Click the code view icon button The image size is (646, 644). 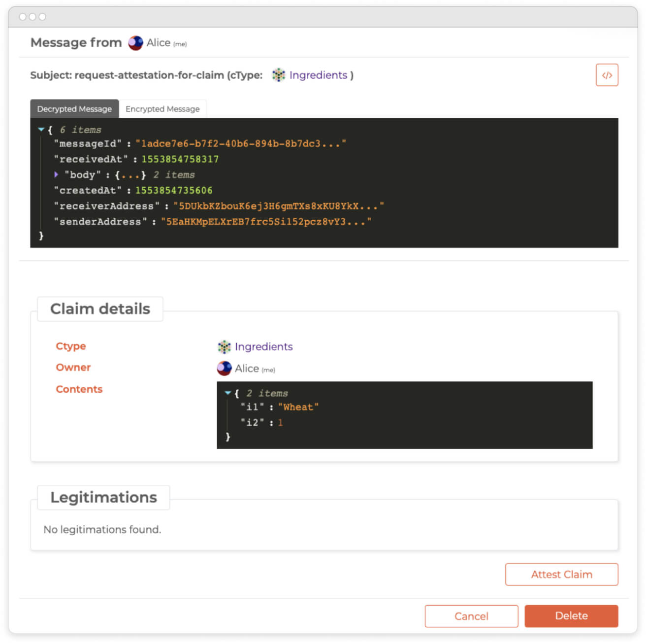click(x=607, y=75)
